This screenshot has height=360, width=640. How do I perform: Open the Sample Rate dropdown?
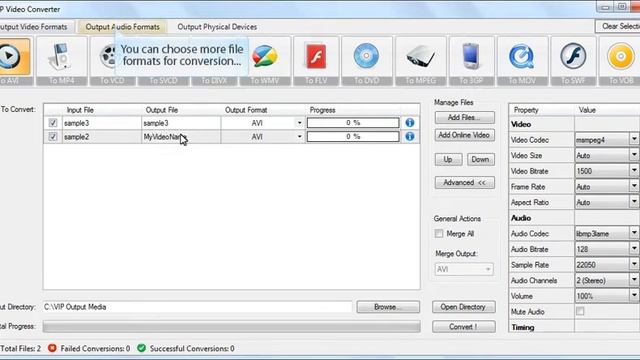click(x=634, y=264)
